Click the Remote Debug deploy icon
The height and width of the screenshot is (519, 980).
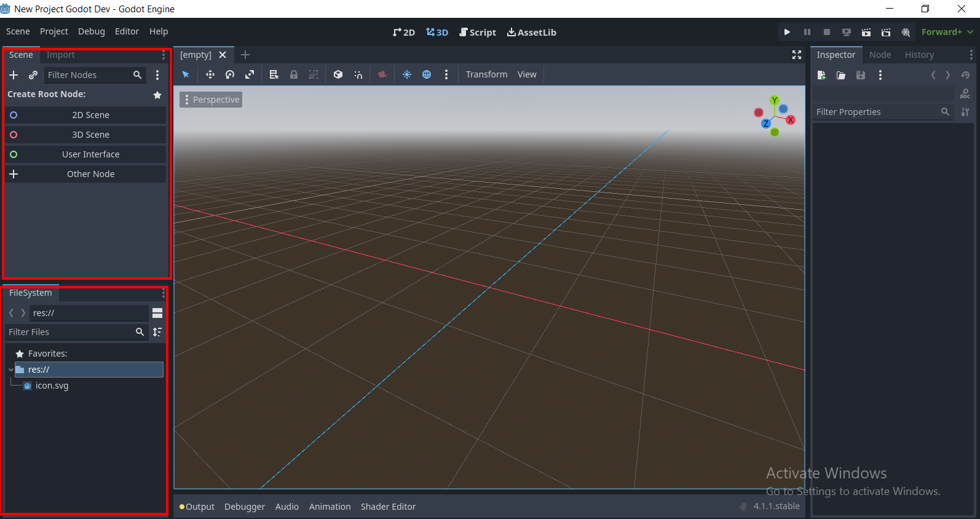847,32
